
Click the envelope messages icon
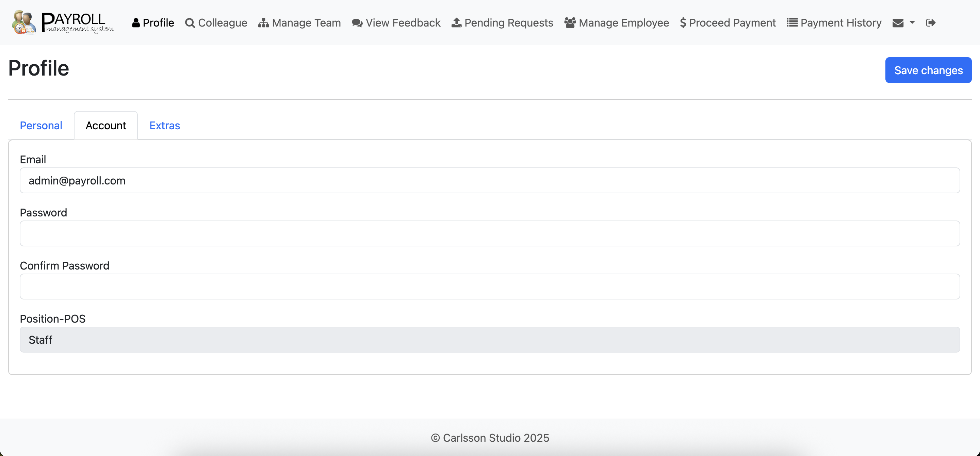[898, 23]
